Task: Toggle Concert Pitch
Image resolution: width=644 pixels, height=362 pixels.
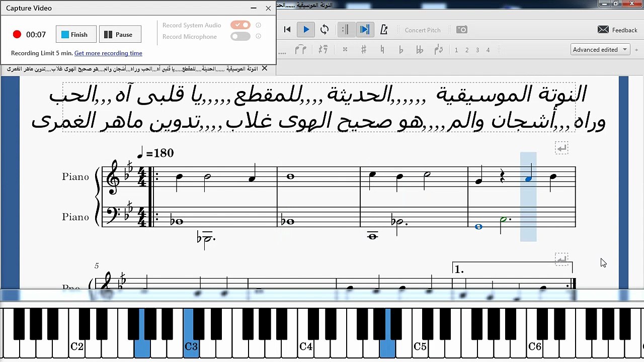Action: (423, 30)
